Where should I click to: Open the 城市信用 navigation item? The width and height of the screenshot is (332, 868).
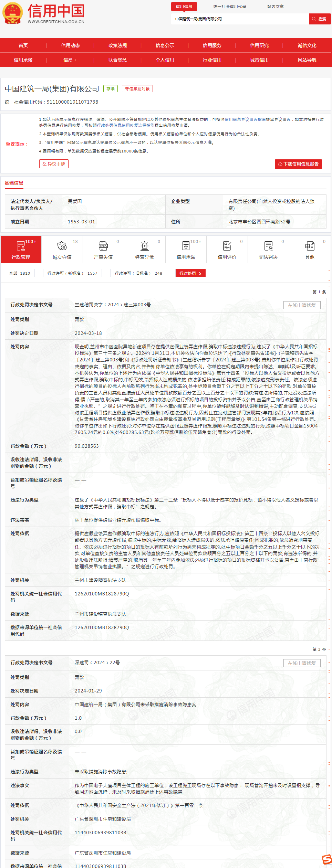259,60
